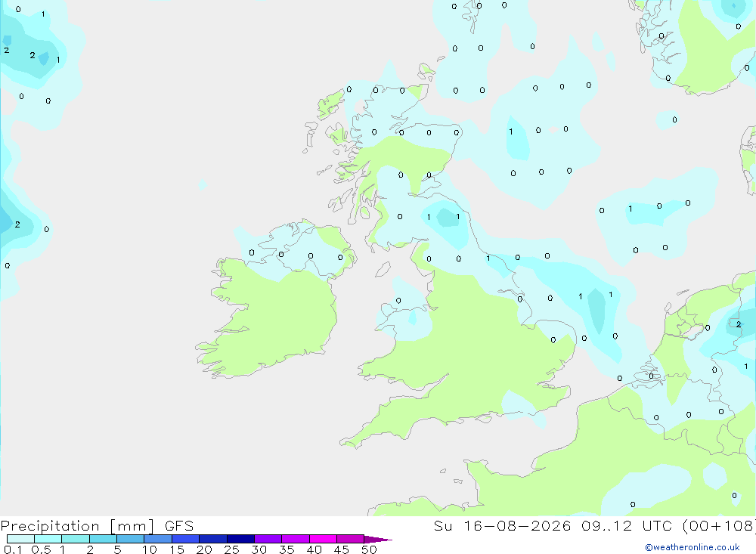Choose the 10 to 15 mm legend swatch
This screenshot has width=756, height=554.
point(158,539)
